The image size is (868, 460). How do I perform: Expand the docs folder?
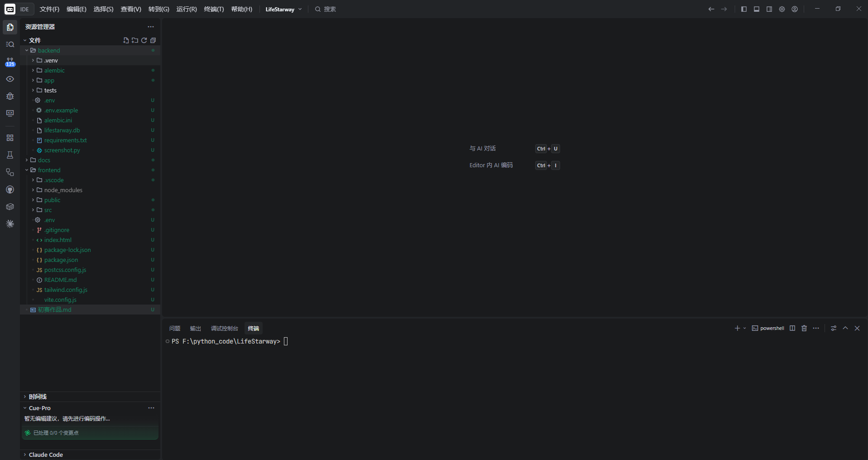(91, 160)
